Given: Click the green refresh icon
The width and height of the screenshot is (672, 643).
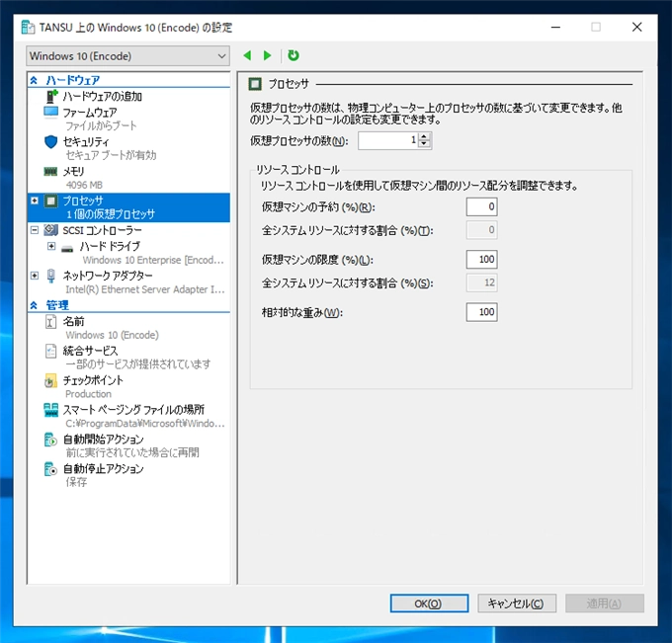Looking at the screenshot, I should click(294, 55).
